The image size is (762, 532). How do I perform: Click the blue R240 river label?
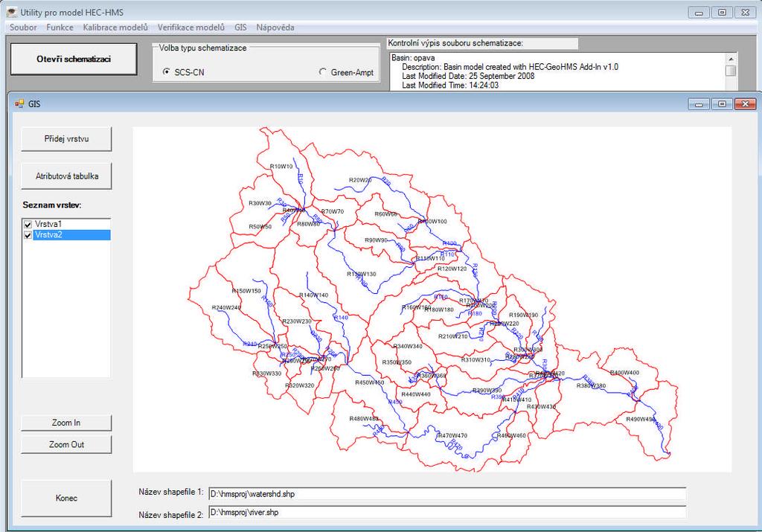pos(250,344)
